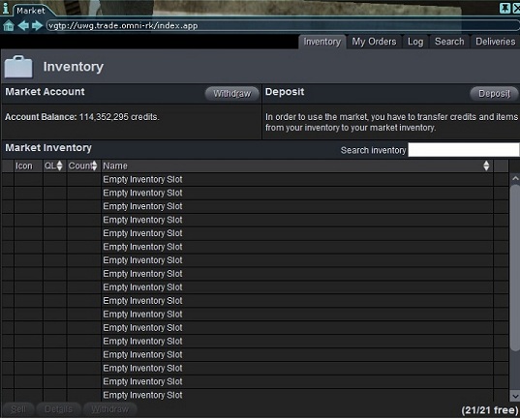Viewport: 520px width, 420px height.
Task: Open the Search tab
Action: pyautogui.click(x=449, y=42)
